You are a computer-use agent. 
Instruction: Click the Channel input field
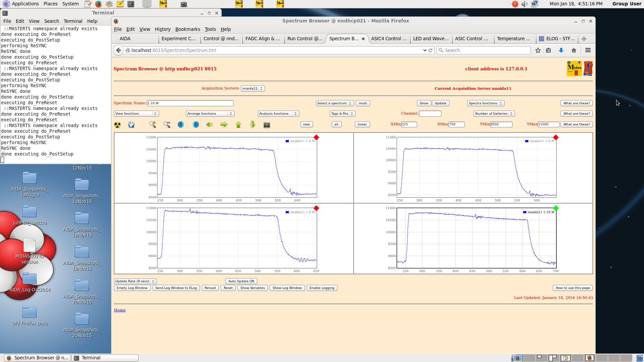[430, 114]
